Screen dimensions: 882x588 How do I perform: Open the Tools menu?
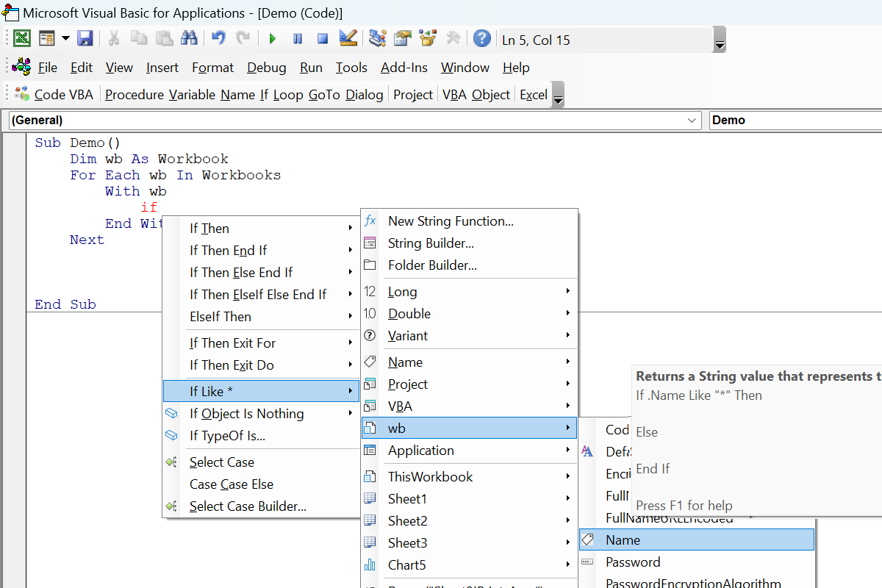click(351, 68)
